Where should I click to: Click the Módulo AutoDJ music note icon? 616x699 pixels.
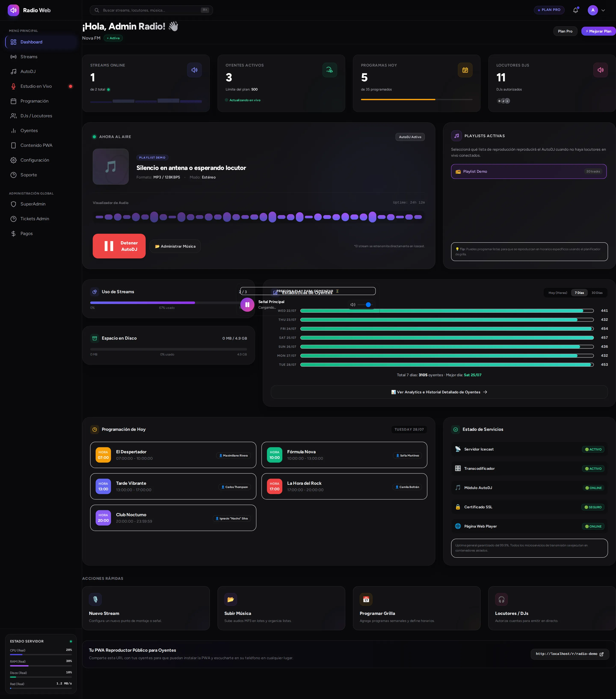(x=458, y=488)
